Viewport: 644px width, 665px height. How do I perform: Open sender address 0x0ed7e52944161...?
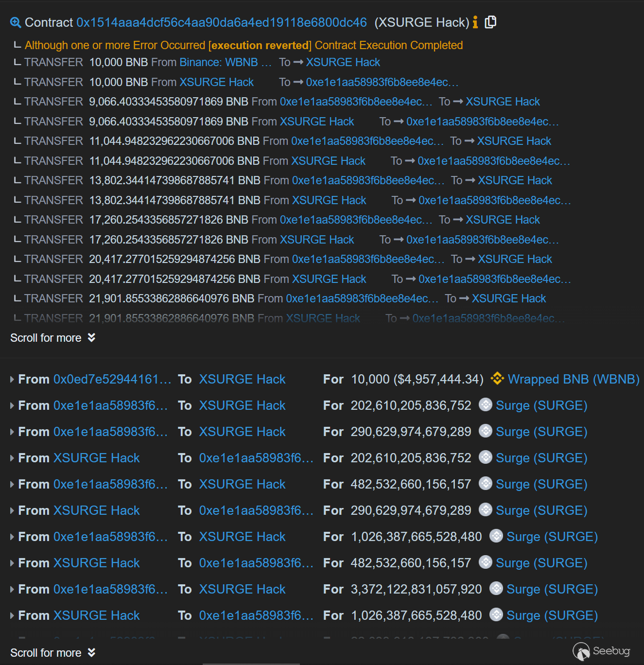pyautogui.click(x=112, y=379)
